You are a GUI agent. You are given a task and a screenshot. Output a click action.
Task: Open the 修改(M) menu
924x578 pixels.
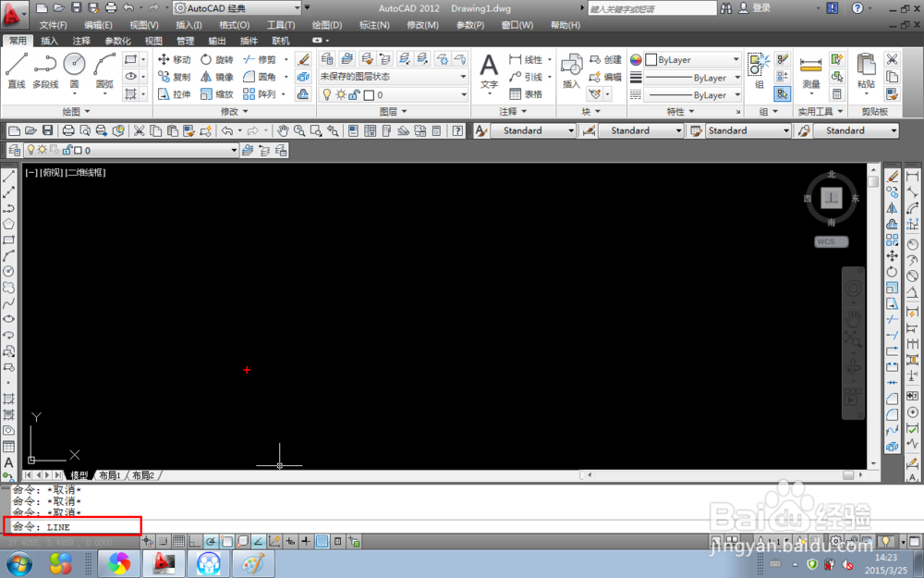coord(422,25)
